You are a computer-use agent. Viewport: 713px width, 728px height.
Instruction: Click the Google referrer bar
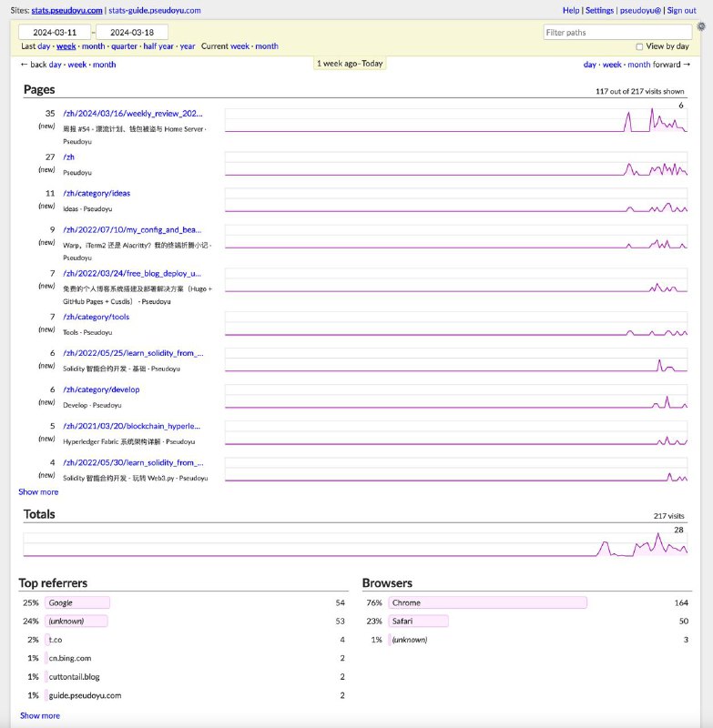[77, 602]
